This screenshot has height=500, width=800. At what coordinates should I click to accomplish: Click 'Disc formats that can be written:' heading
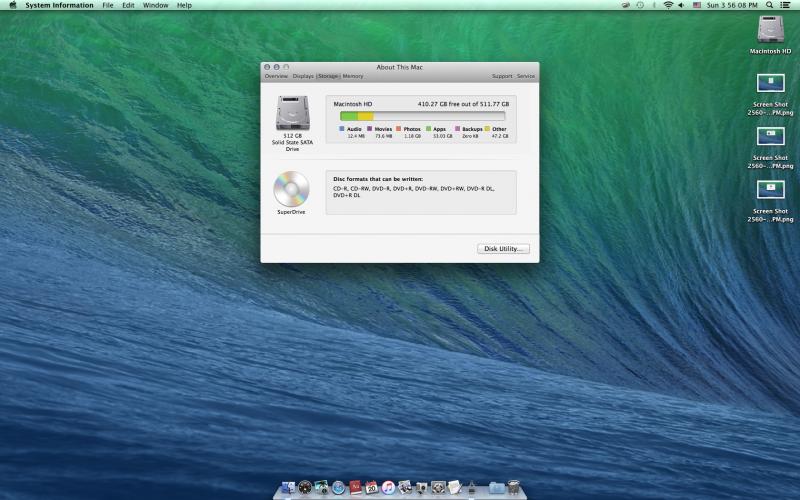[378, 179]
